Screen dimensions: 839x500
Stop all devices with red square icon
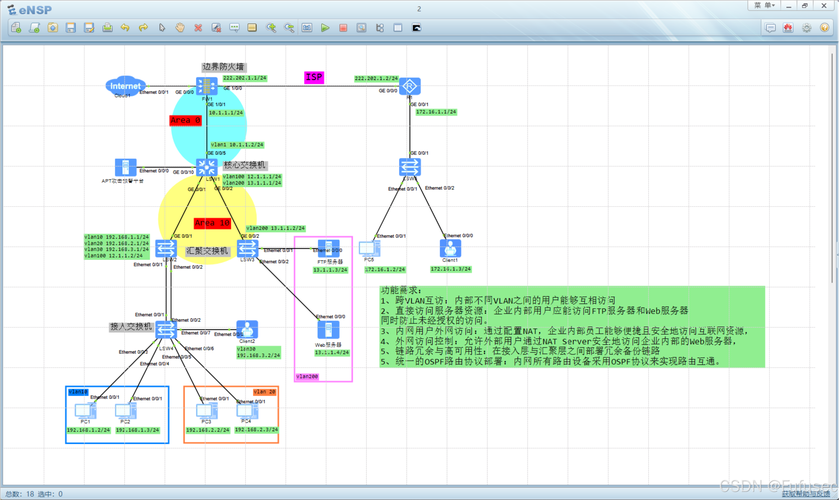point(343,28)
